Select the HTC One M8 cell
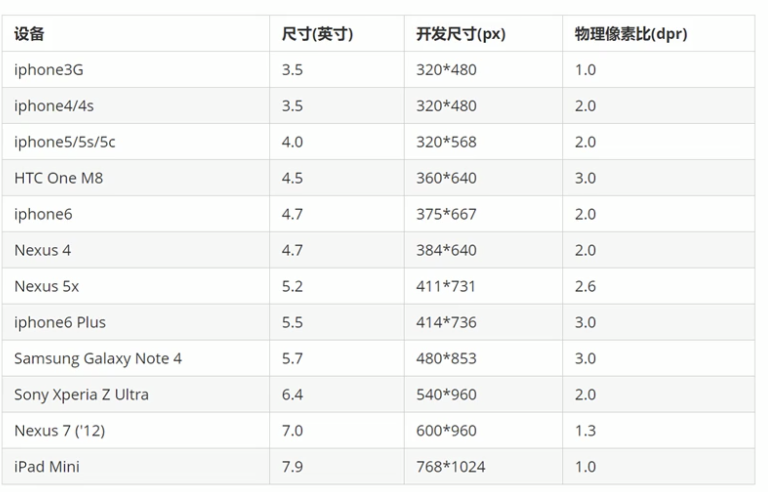The width and height of the screenshot is (768, 492). tap(58, 178)
